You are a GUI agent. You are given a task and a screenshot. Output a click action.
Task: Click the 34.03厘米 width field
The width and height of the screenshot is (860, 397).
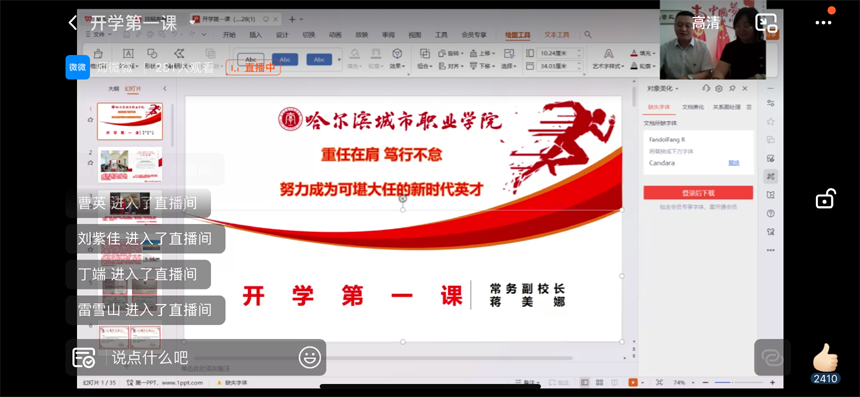click(x=560, y=66)
